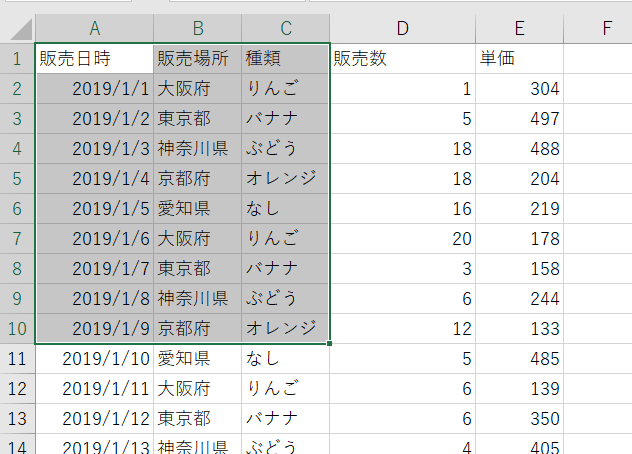Image resolution: width=632 pixels, height=454 pixels.
Task: Select column A header
Action: click(x=94, y=29)
